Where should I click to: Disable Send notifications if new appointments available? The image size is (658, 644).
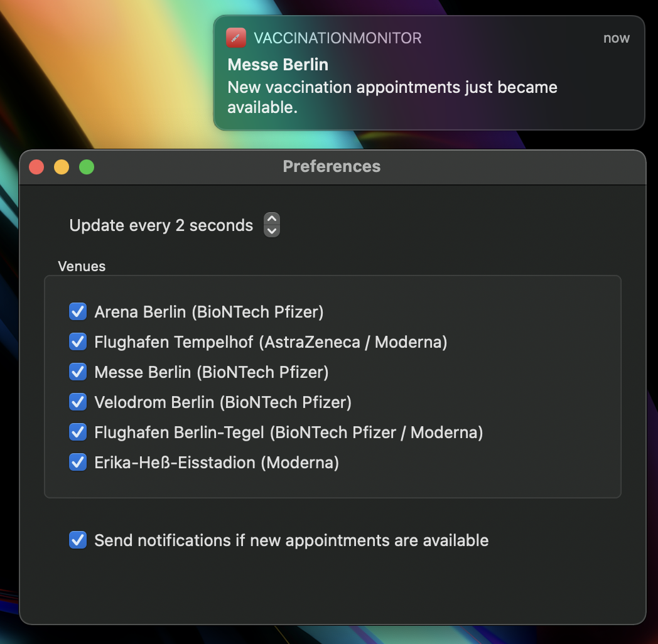click(78, 540)
